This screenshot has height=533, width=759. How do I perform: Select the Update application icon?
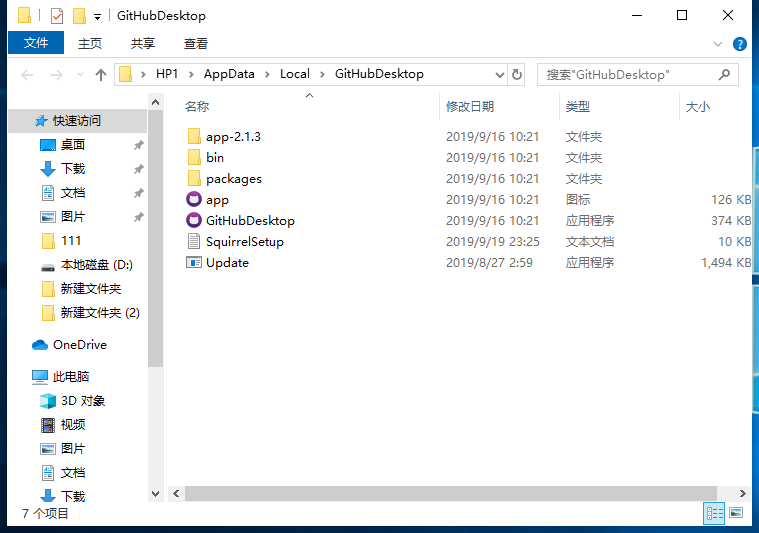(x=194, y=262)
